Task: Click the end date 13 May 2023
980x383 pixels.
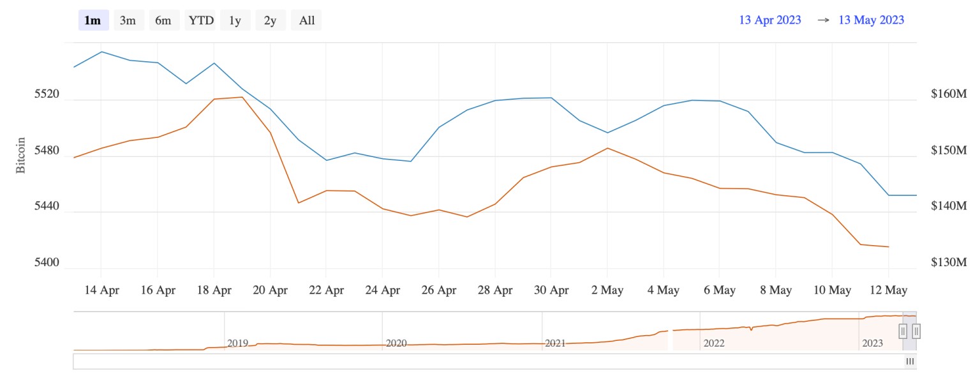Action: (x=871, y=20)
